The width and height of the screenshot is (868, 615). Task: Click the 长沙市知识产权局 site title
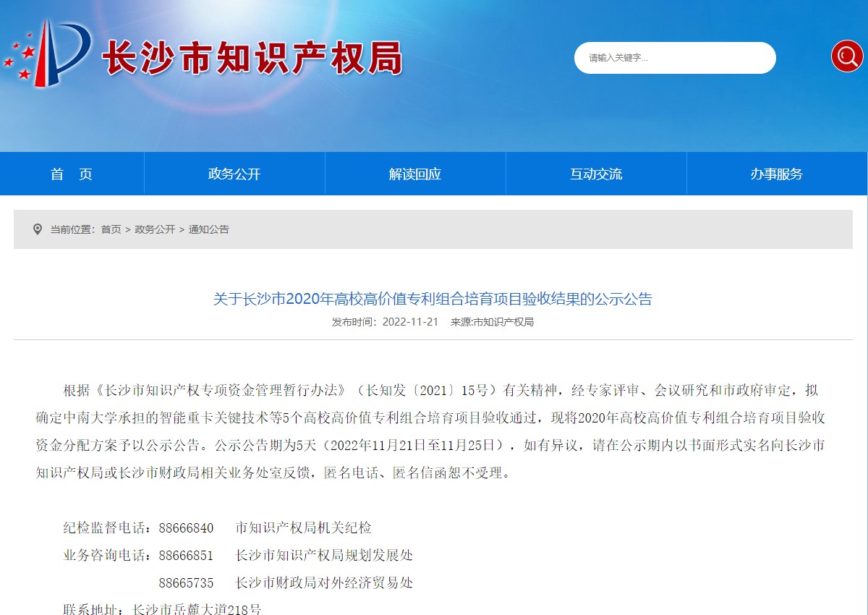(x=252, y=58)
